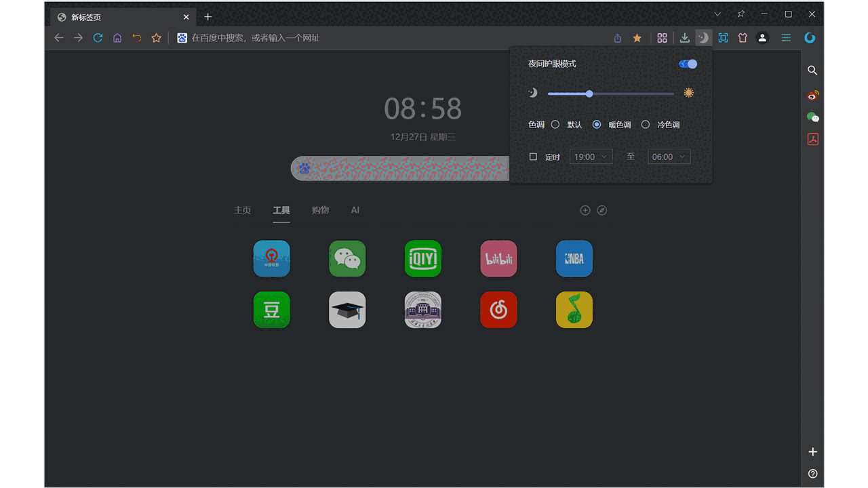Click the add shortcut plus button
The image size is (868, 488).
coord(585,210)
